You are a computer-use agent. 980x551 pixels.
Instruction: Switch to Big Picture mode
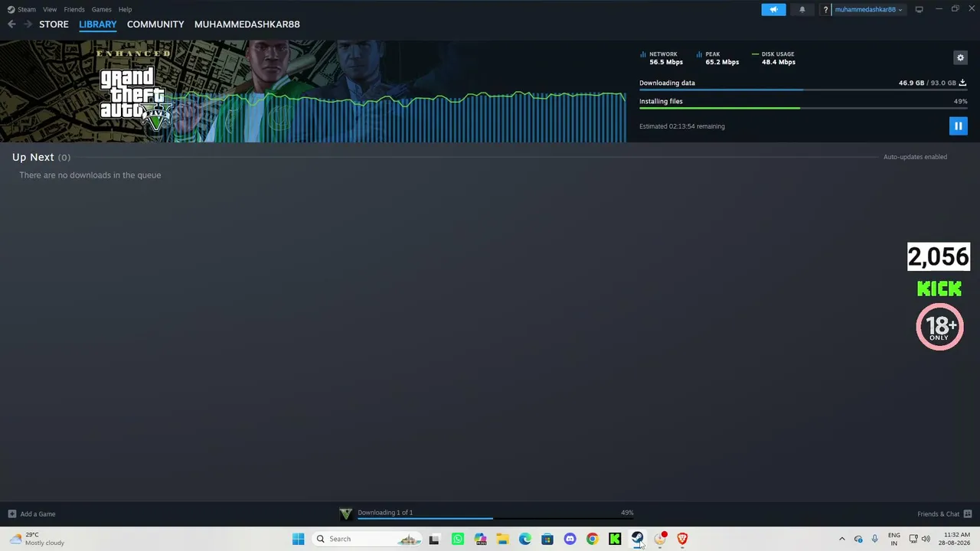click(x=919, y=9)
